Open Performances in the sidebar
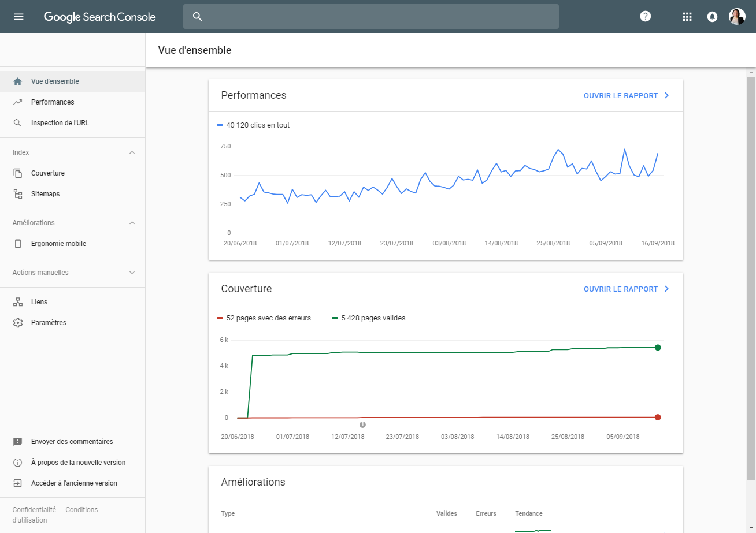 point(73,102)
